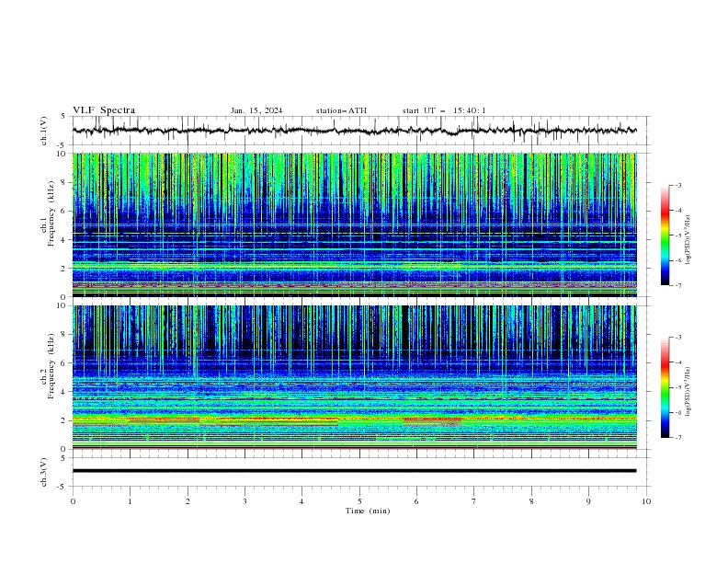Click time axis tick label "8"
The image size is (728, 563).
[531, 501]
